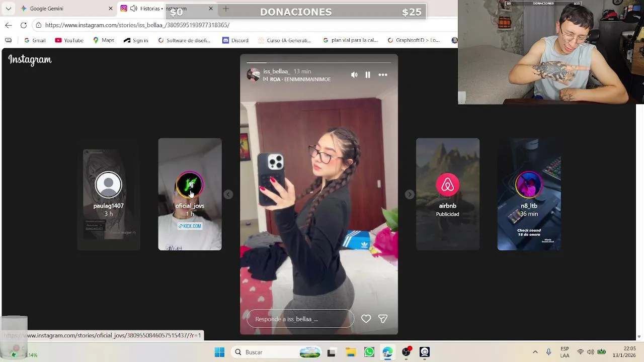Open the Windows Start menu

pyautogui.click(x=219, y=352)
